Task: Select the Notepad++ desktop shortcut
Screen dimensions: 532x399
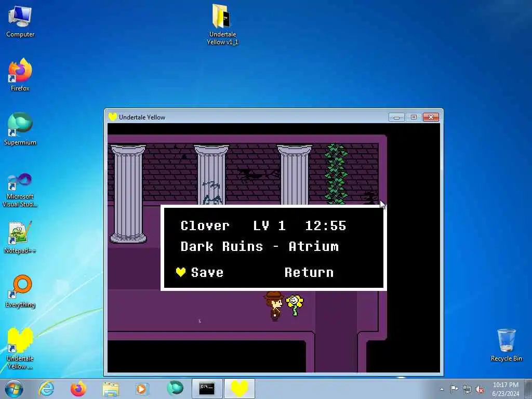Action: [20, 237]
